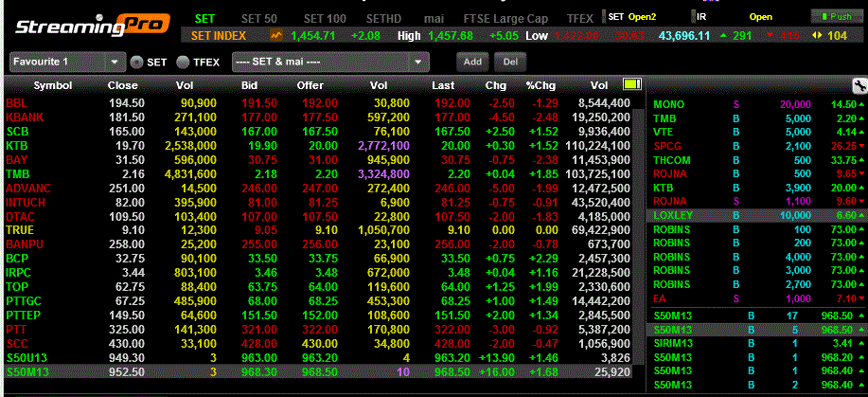Select the S50U13 symbol
The image size is (868, 397).
[27, 357]
